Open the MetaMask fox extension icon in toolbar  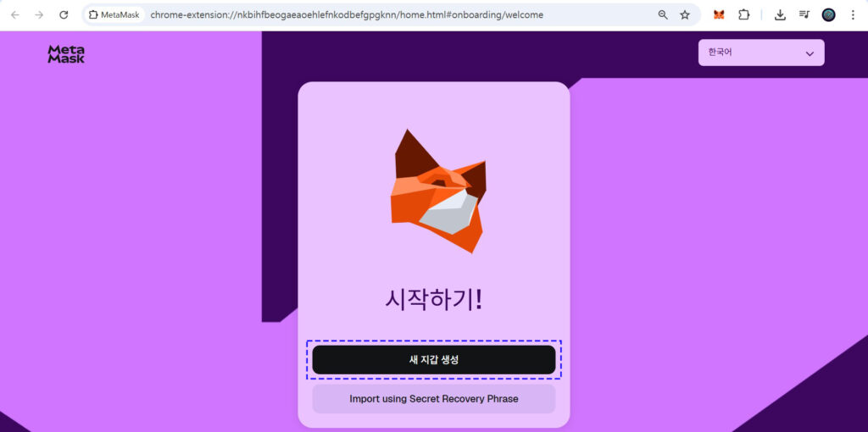pos(719,14)
